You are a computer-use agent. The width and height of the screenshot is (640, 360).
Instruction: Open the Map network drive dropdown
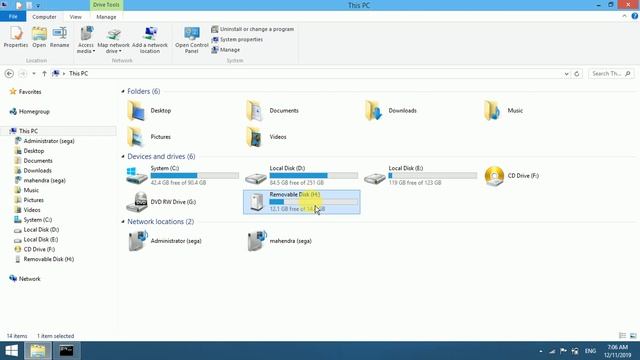[113, 40]
